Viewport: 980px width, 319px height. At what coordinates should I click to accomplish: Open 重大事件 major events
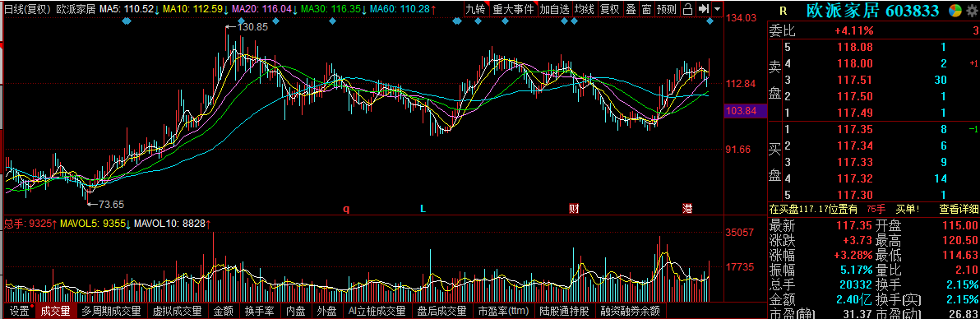click(x=512, y=9)
